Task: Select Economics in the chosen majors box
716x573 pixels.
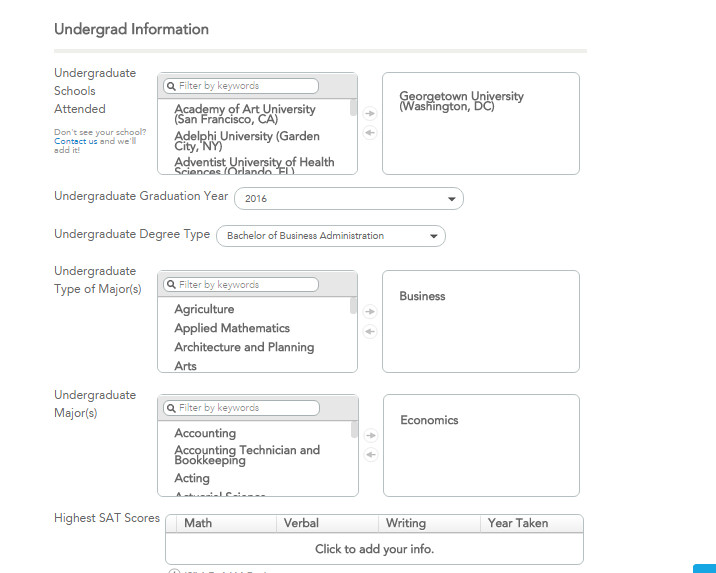Action: 429,420
